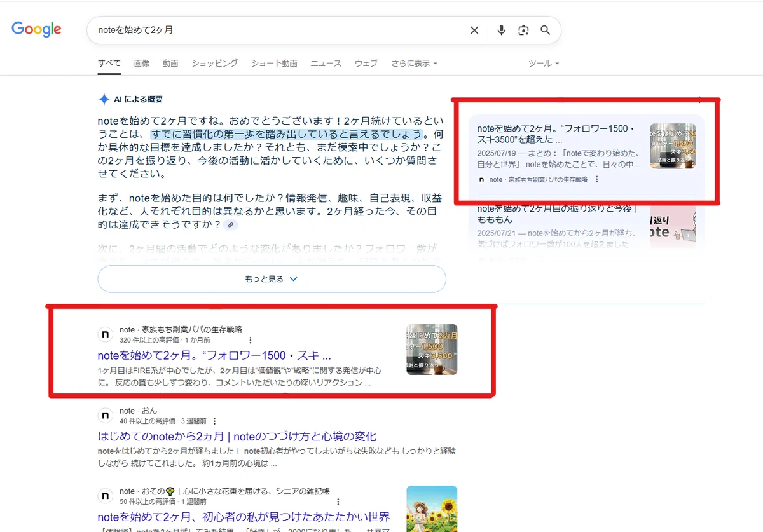Click snippet starting 1ヶ月目はFIRE系が中心でしたが

coord(240,376)
